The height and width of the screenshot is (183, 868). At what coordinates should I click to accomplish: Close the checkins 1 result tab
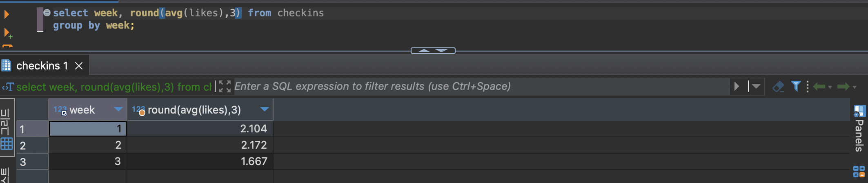(x=79, y=66)
